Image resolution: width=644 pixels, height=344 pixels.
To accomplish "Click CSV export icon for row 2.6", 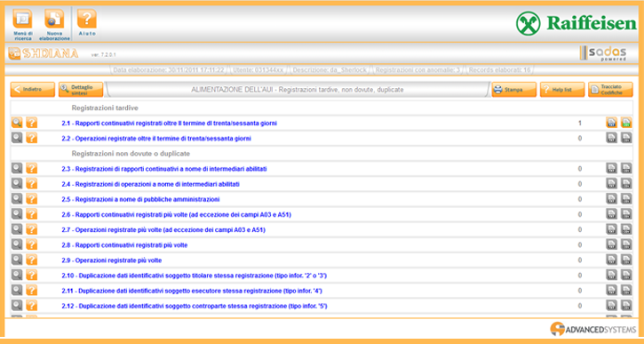I will click(626, 213).
